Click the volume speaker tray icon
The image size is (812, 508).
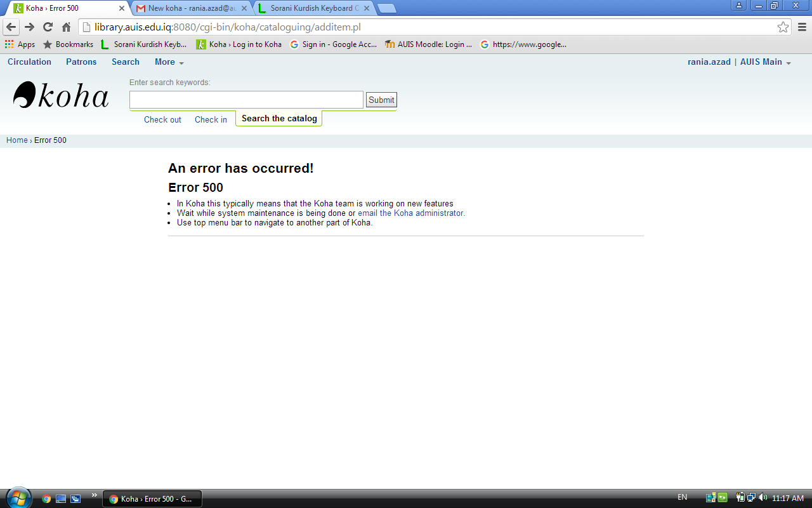tap(762, 498)
